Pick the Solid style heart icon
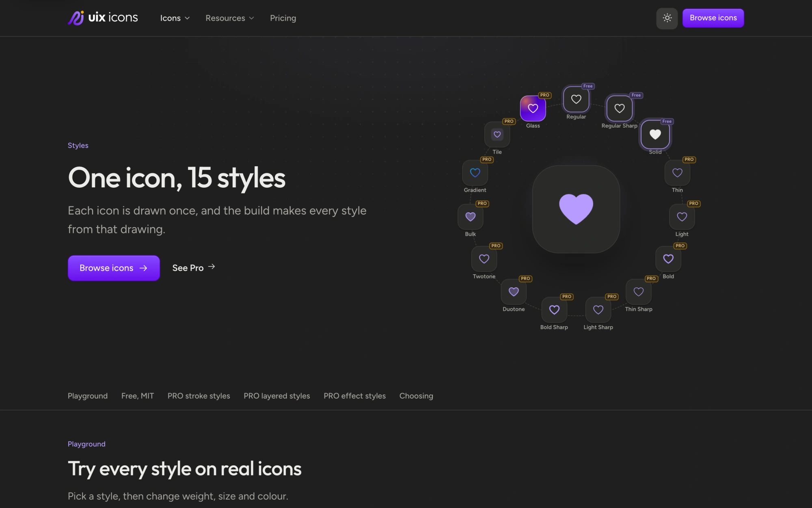The width and height of the screenshot is (812, 508). tap(655, 135)
